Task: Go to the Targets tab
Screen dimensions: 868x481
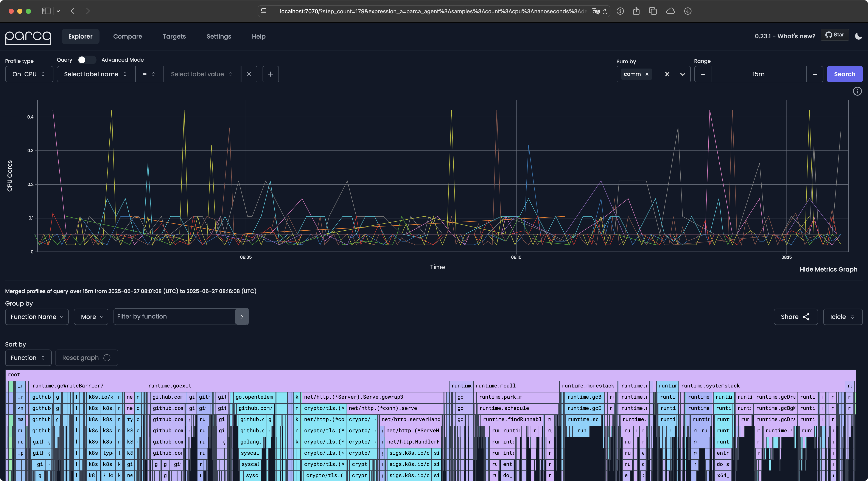Action: [x=174, y=36]
